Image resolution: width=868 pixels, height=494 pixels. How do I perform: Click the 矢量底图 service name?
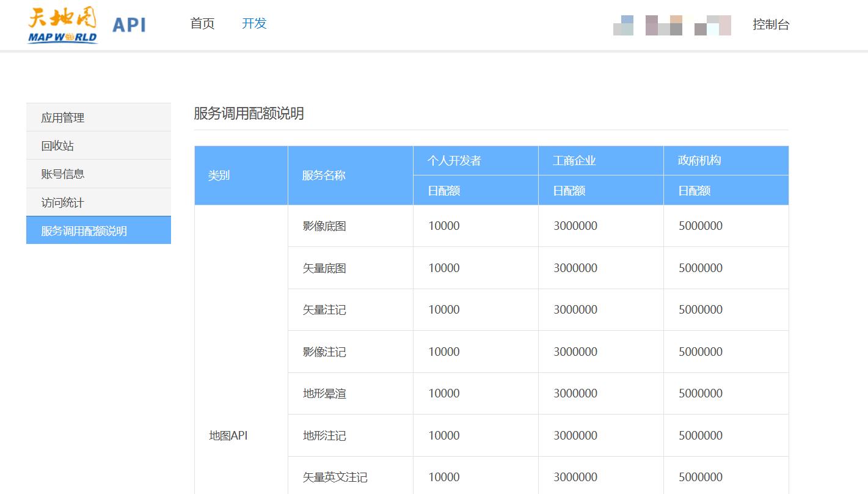pos(324,268)
